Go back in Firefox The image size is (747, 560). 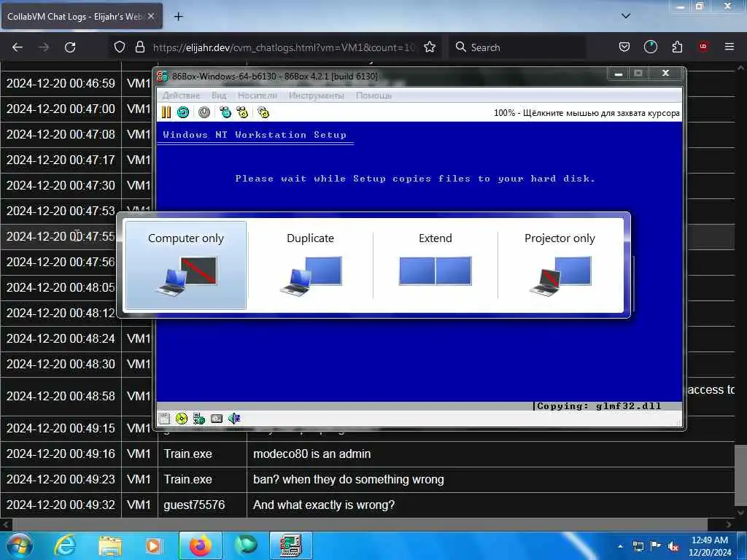(18, 47)
